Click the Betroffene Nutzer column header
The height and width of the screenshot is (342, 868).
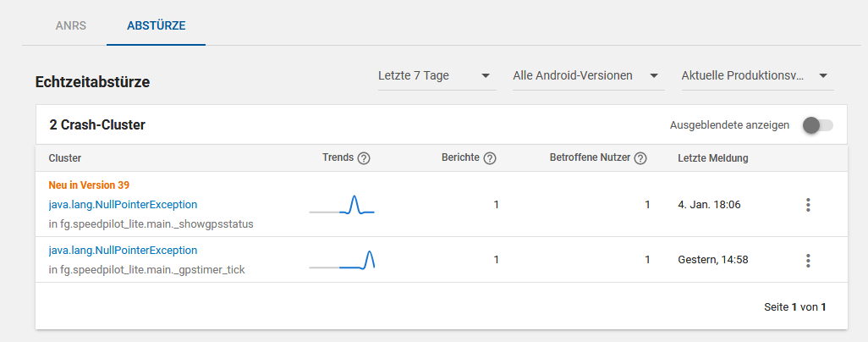(590, 158)
